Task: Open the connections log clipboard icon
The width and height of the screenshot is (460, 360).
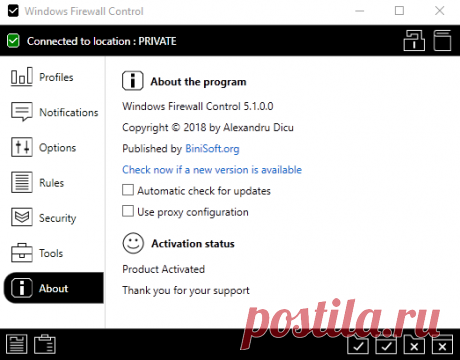Action: click(x=45, y=344)
